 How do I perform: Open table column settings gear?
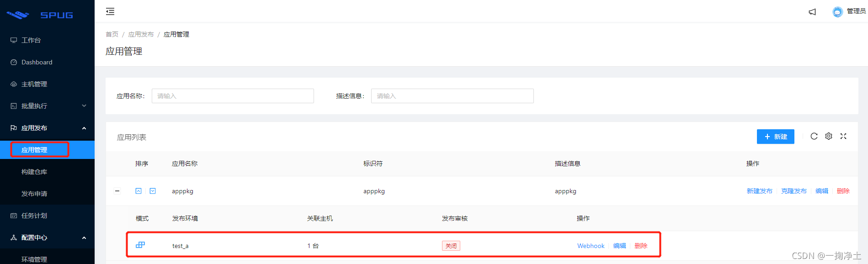tap(829, 136)
